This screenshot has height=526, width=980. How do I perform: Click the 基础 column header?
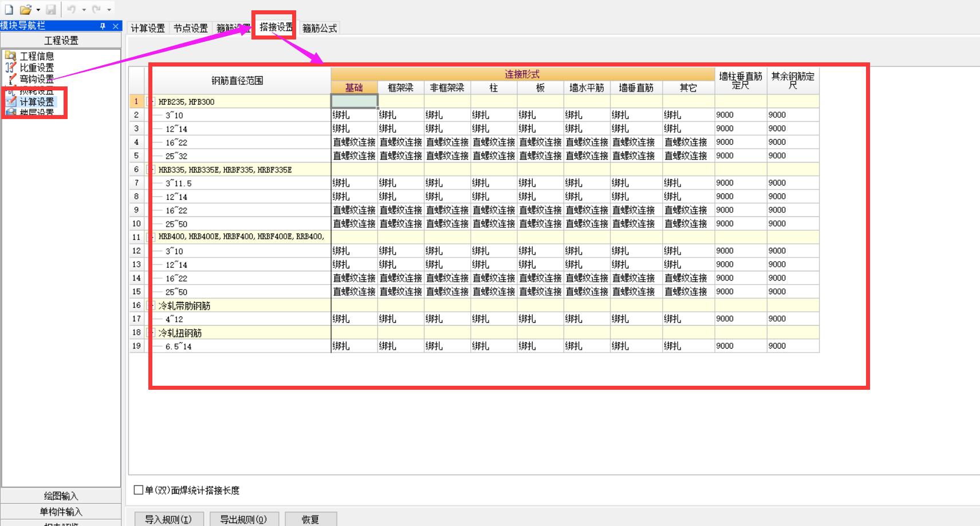pos(354,88)
